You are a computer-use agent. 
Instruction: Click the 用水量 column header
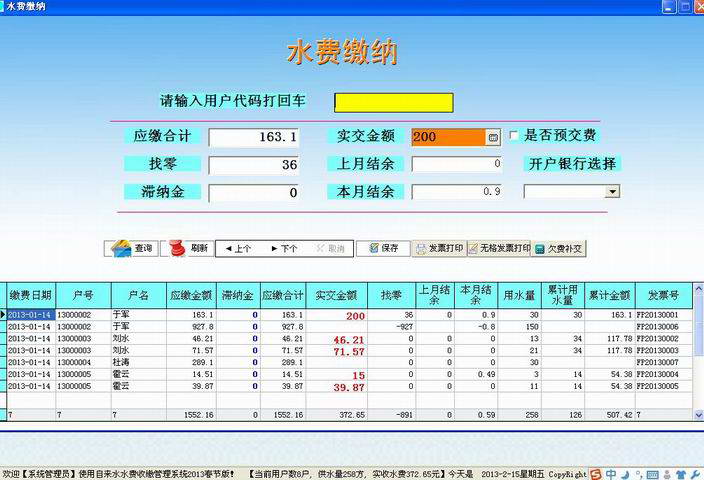[519, 295]
